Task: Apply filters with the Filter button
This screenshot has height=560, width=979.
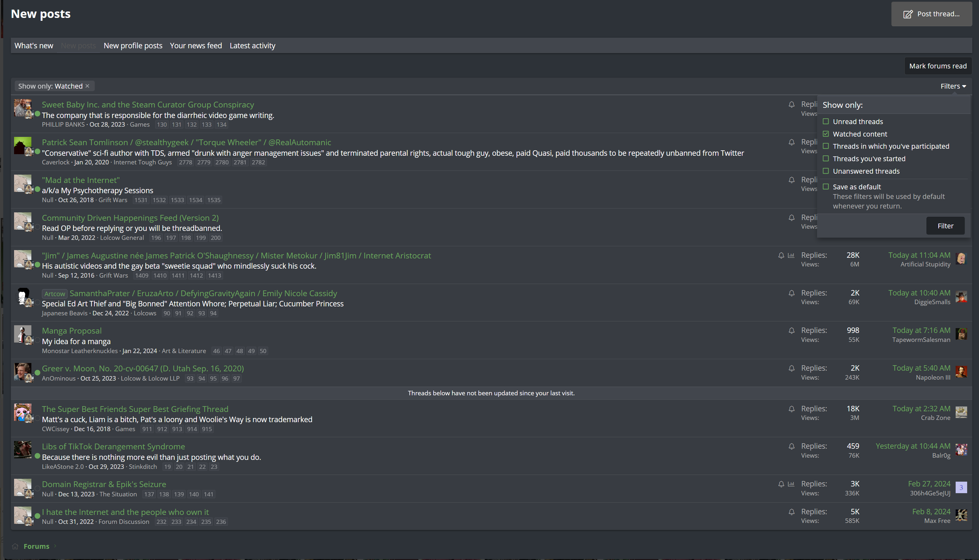Action: point(945,226)
